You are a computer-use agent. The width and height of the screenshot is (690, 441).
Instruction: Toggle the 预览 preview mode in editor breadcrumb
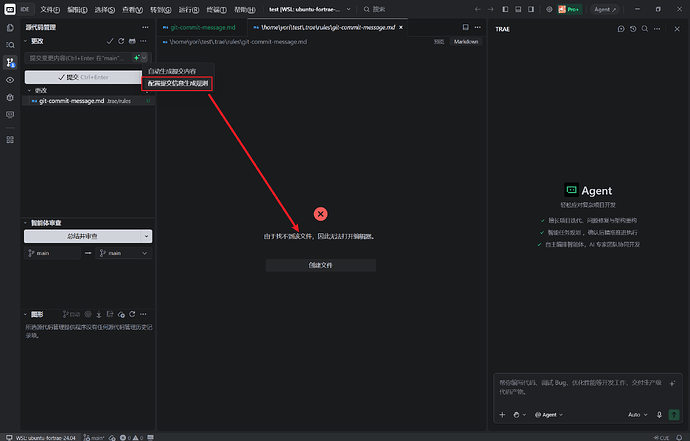(439, 42)
